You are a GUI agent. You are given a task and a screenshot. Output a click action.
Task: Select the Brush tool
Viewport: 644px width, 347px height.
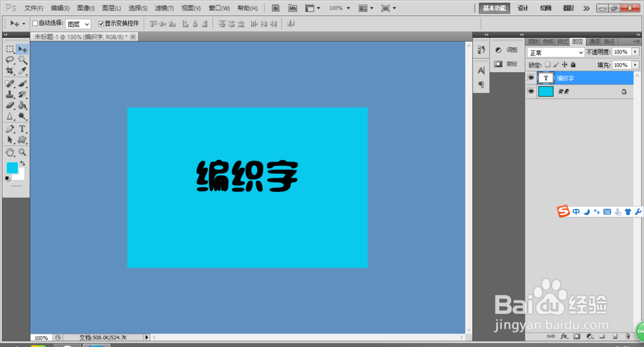[22, 84]
